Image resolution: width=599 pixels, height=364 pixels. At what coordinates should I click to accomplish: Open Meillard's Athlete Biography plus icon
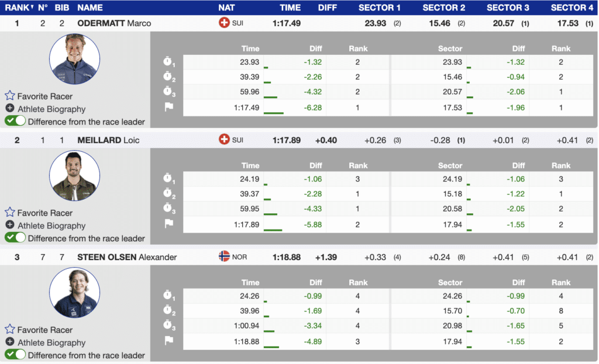tap(10, 226)
